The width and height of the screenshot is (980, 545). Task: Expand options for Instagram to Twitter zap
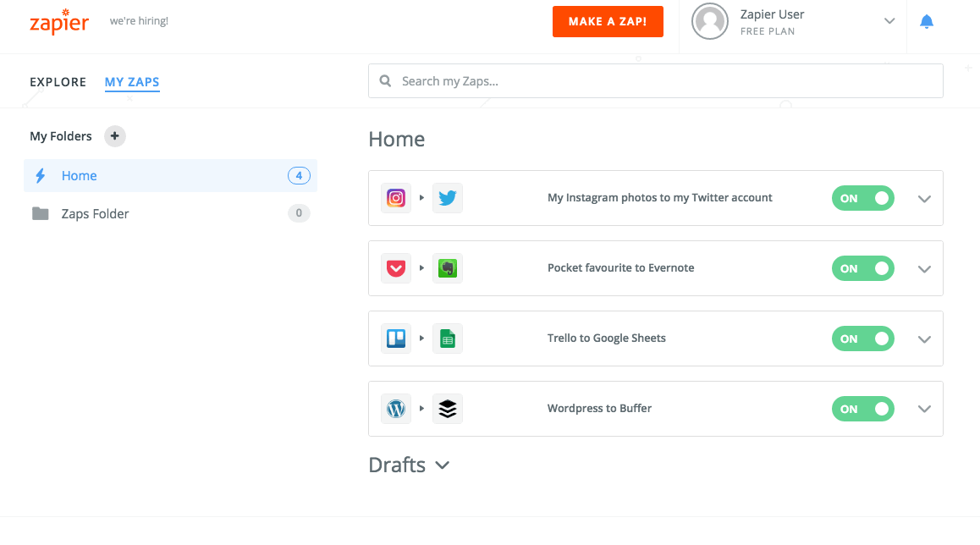pyautogui.click(x=924, y=199)
